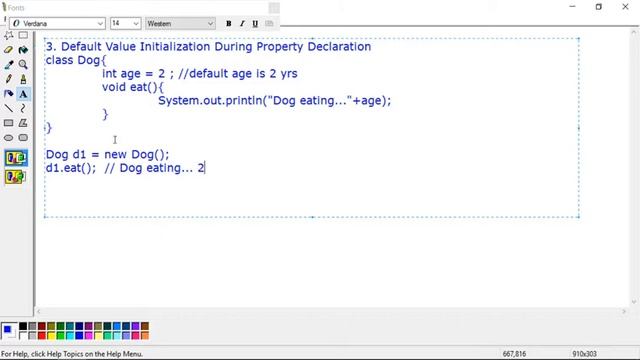The width and height of the screenshot is (640, 360).
Task: Select the Free-Form Select tool
Action: (9, 36)
